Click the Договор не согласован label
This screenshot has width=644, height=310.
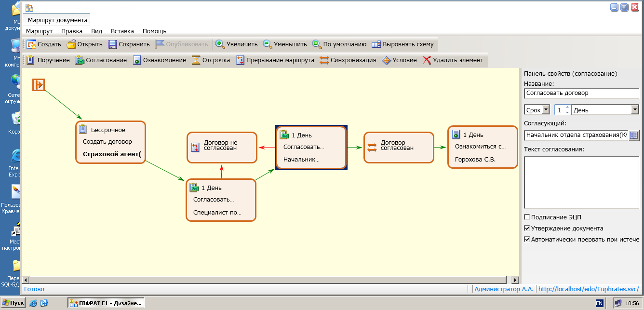220,145
